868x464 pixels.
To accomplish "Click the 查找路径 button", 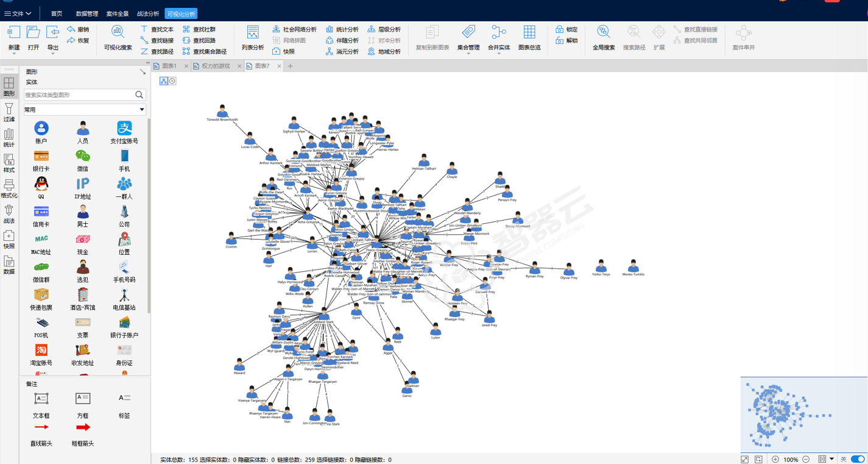I will coord(157,52).
